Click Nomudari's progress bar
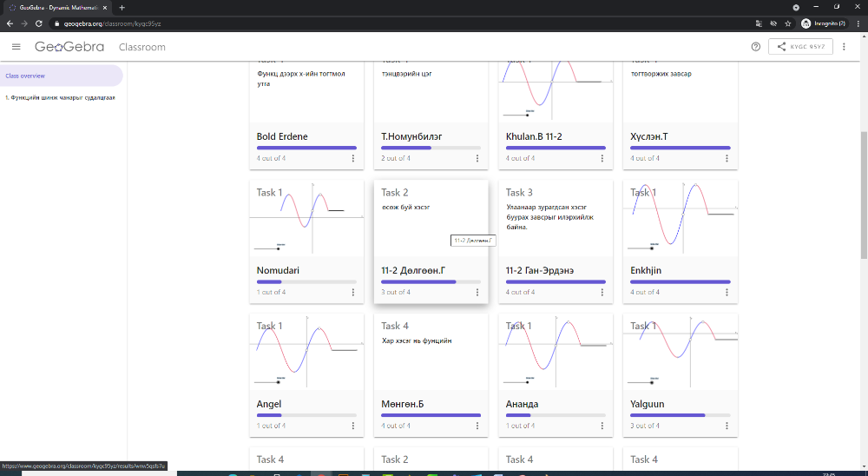Image resolution: width=868 pixels, height=476 pixels. tap(306, 282)
